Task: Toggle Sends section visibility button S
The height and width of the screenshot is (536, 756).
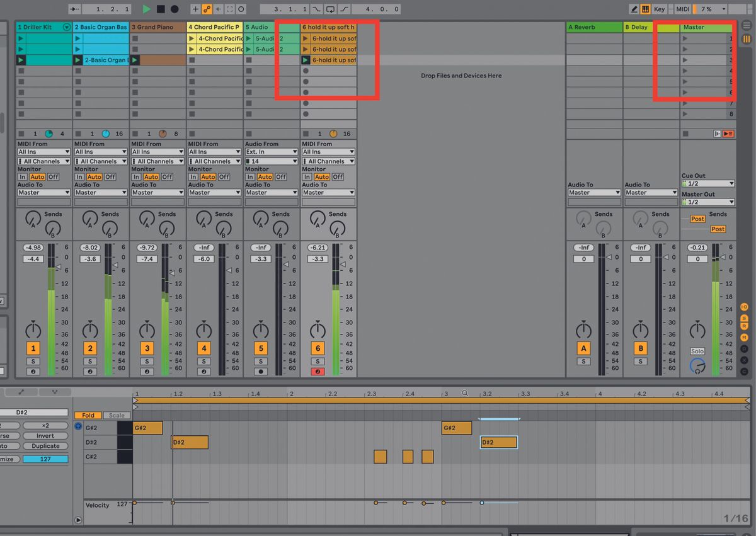Action: (x=745, y=318)
